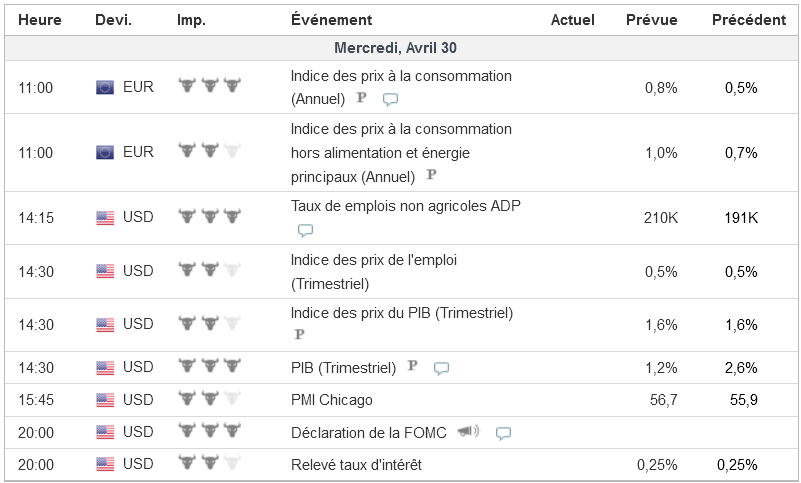Viewport: 801px width, 483px height.
Task: Open PMI Chicago event link
Action: pyautogui.click(x=331, y=400)
